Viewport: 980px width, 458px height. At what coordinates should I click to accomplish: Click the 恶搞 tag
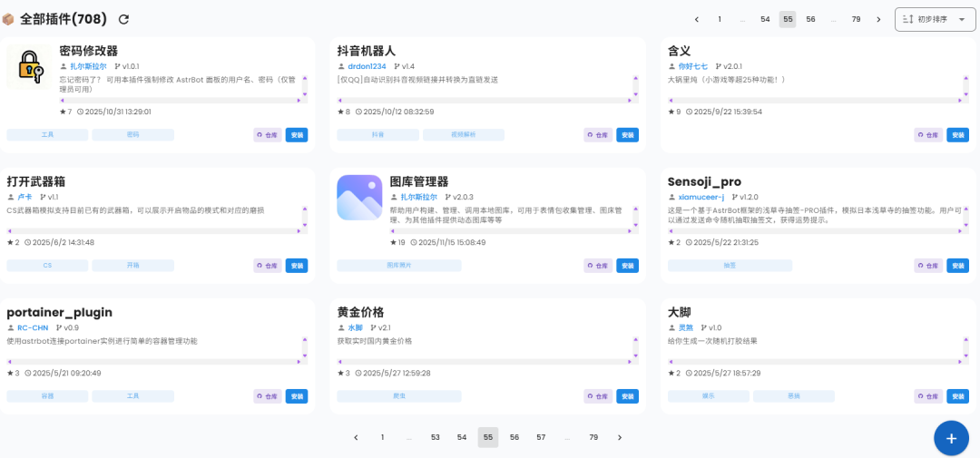pyautogui.click(x=794, y=396)
